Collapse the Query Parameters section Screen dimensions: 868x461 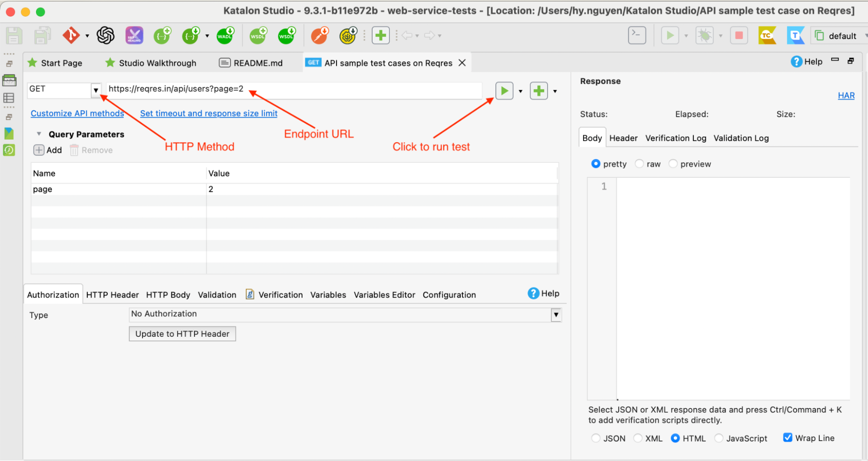tap(39, 134)
